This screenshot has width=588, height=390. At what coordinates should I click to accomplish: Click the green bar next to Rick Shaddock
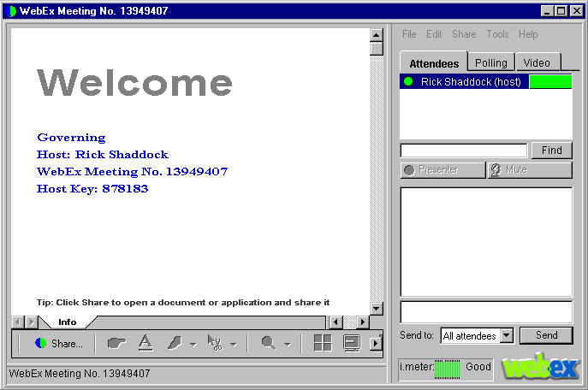[x=550, y=81]
